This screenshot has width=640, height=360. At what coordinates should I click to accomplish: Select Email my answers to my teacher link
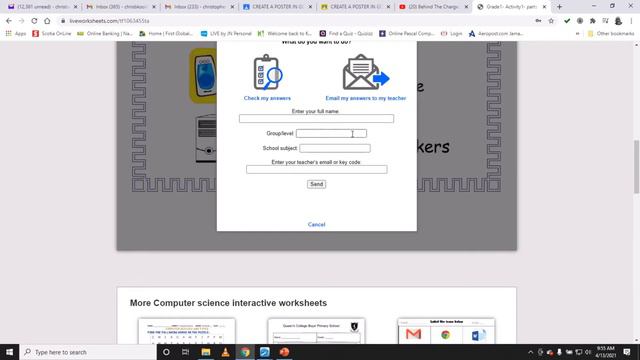[366, 98]
